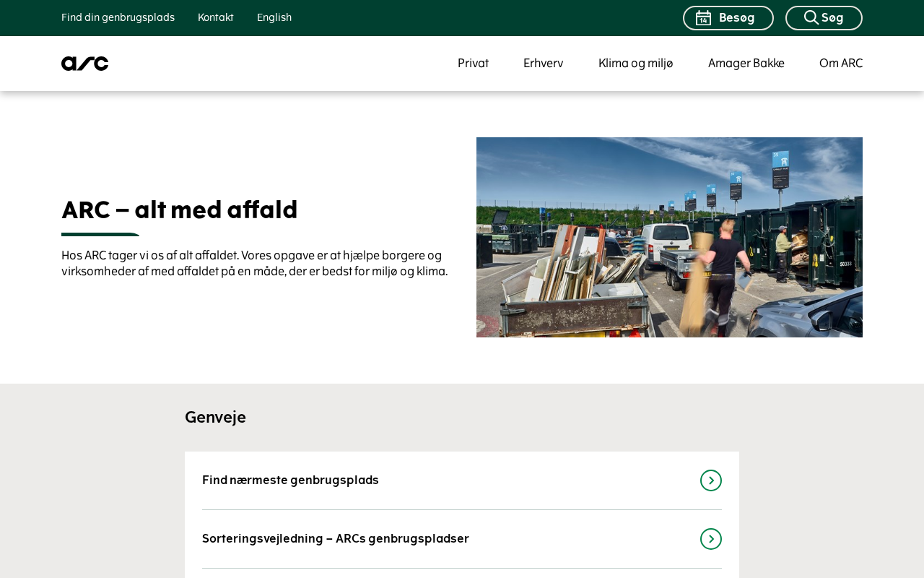Image resolution: width=924 pixels, height=578 pixels.
Task: Click the green underline below the main heading
Action: tap(100, 234)
